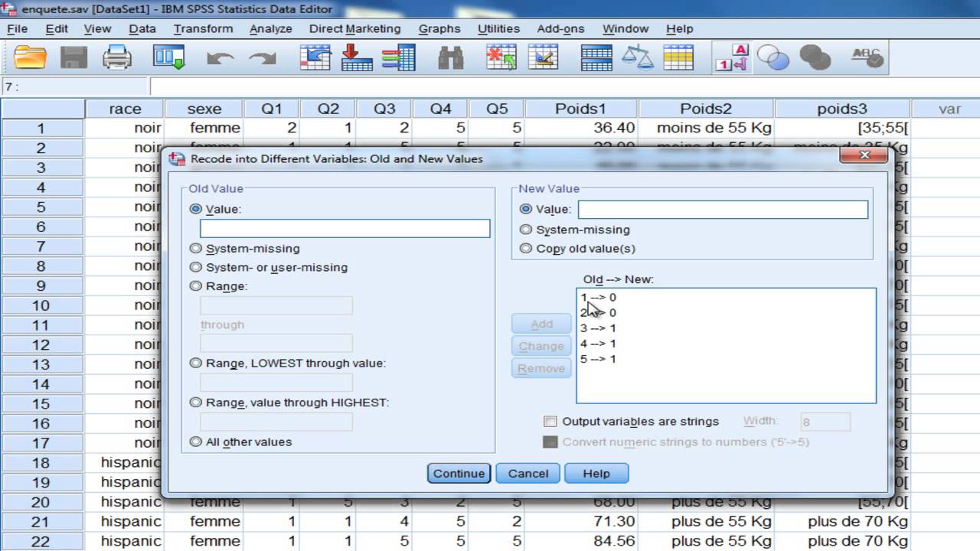Select Old Value System-missing radio
Image resolution: width=980 pixels, height=551 pixels.
[x=196, y=249]
